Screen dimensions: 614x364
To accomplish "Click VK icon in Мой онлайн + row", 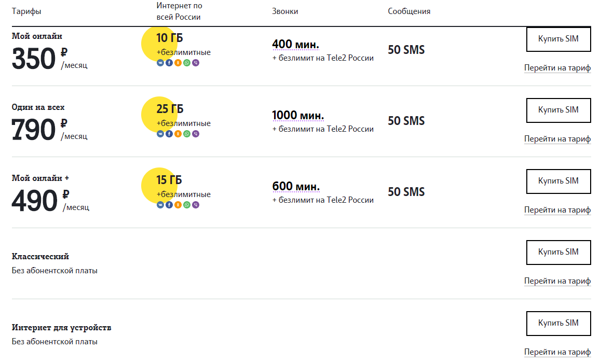I will pyautogui.click(x=160, y=205).
